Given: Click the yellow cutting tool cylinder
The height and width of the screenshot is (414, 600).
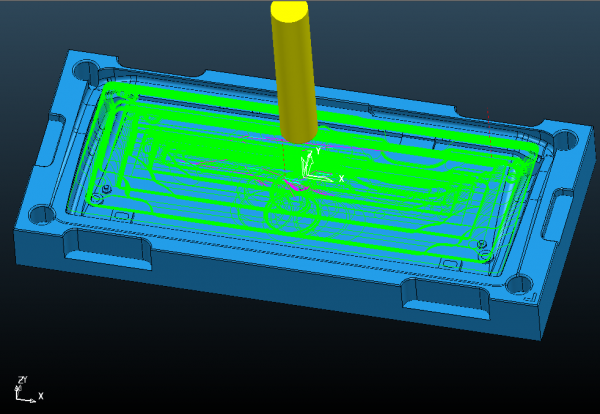Looking at the screenshot, I should pyautogui.click(x=294, y=71).
